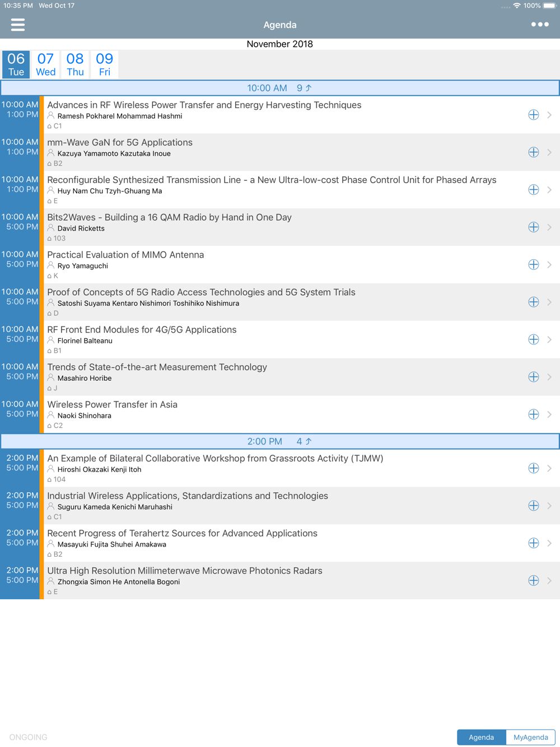Image resolution: width=560 pixels, height=747 pixels.
Task: Open details chevron for Bilateral Collaborative Workshop
Action: tap(549, 469)
